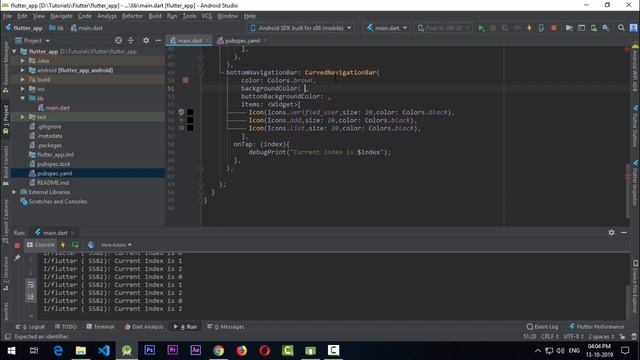The width and height of the screenshot is (640, 360).
Task: Click Hot Reload lightning in Run panel
Action: 63,245
